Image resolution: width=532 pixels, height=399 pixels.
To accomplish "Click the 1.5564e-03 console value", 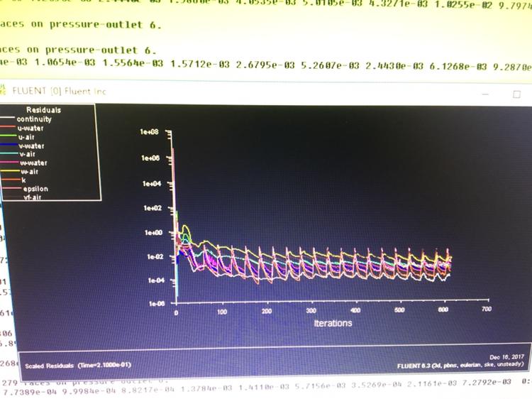I will click(133, 63).
